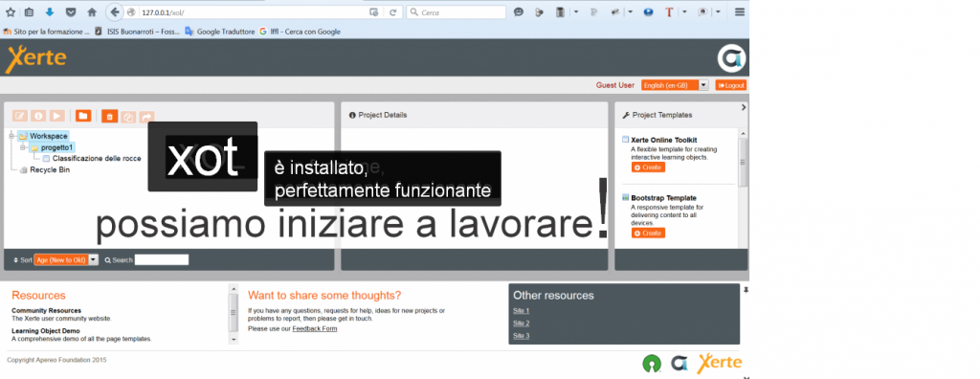Click the Xerte logo in the header
Screen dimensions: 980x379
35,58
